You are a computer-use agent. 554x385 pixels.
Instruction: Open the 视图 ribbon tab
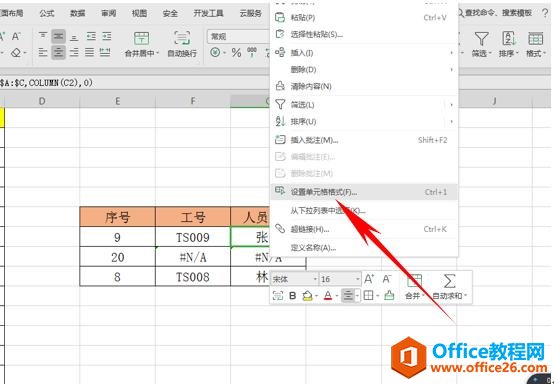(139, 13)
